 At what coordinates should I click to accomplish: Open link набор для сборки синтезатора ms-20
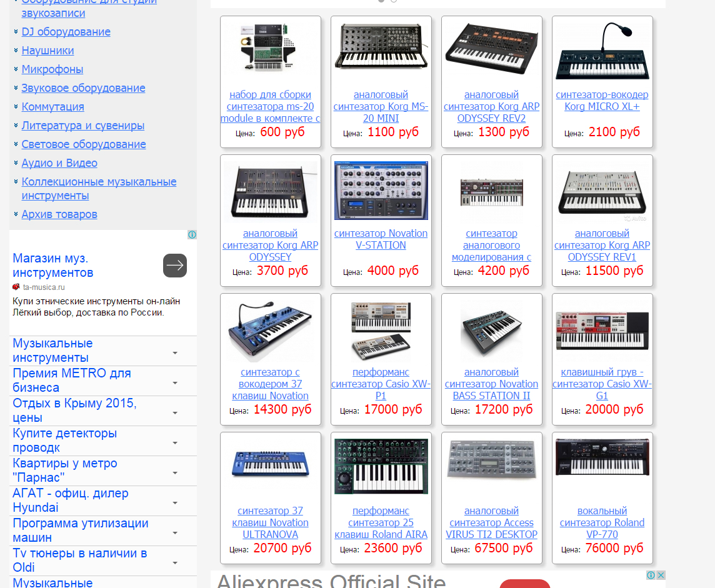click(x=271, y=107)
